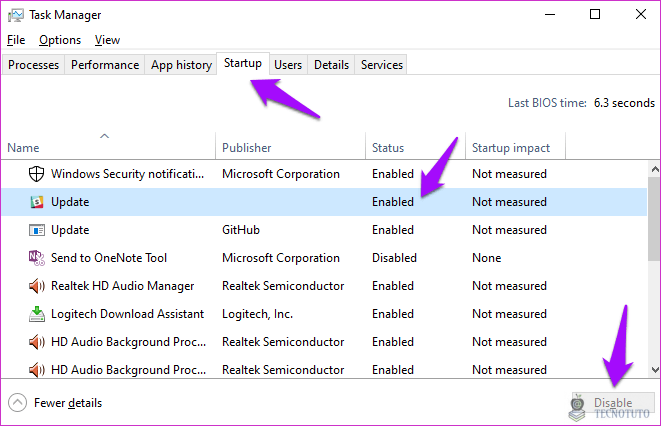Click the Fewer details link
661x426 pixels.
(x=68, y=403)
